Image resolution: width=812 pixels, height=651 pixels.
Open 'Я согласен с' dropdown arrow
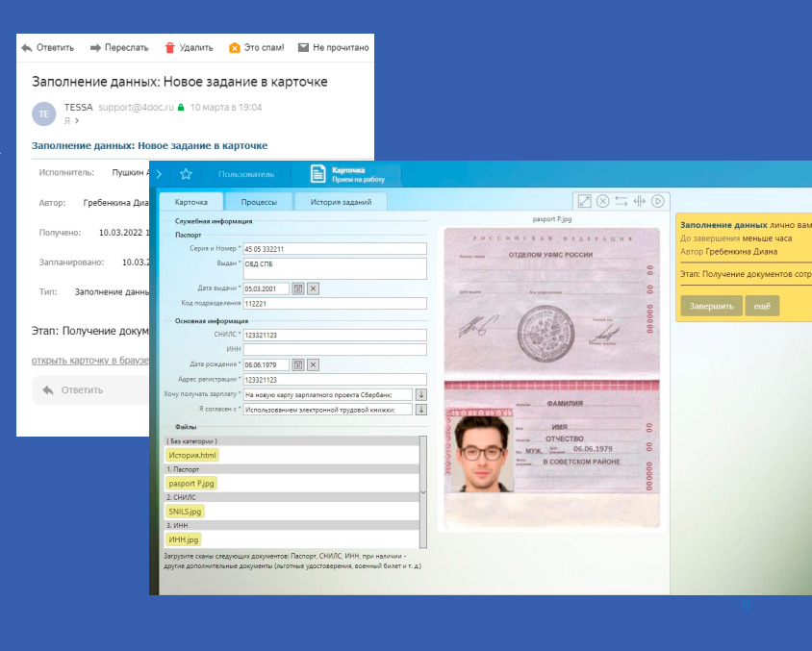(x=420, y=410)
